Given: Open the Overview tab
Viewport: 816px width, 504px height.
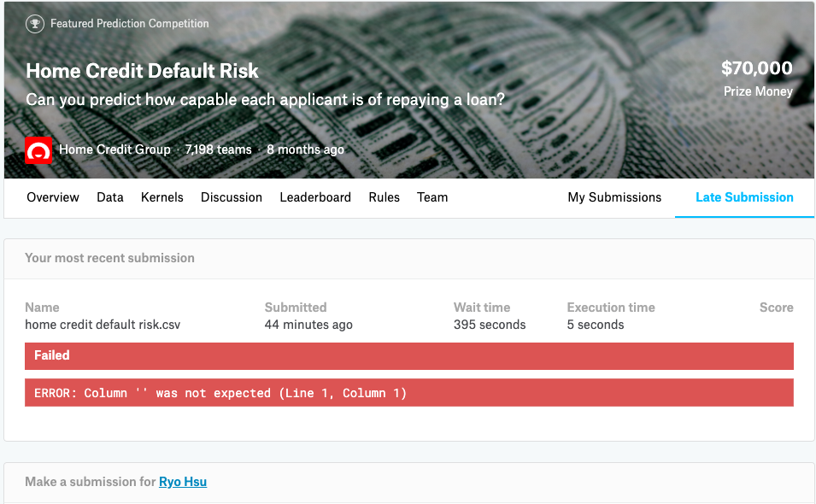Looking at the screenshot, I should click(x=53, y=197).
